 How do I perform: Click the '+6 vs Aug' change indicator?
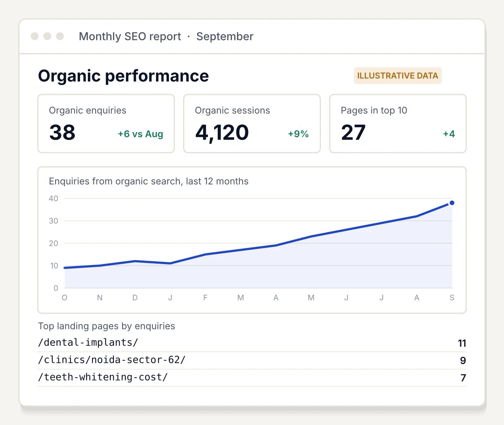(x=141, y=134)
